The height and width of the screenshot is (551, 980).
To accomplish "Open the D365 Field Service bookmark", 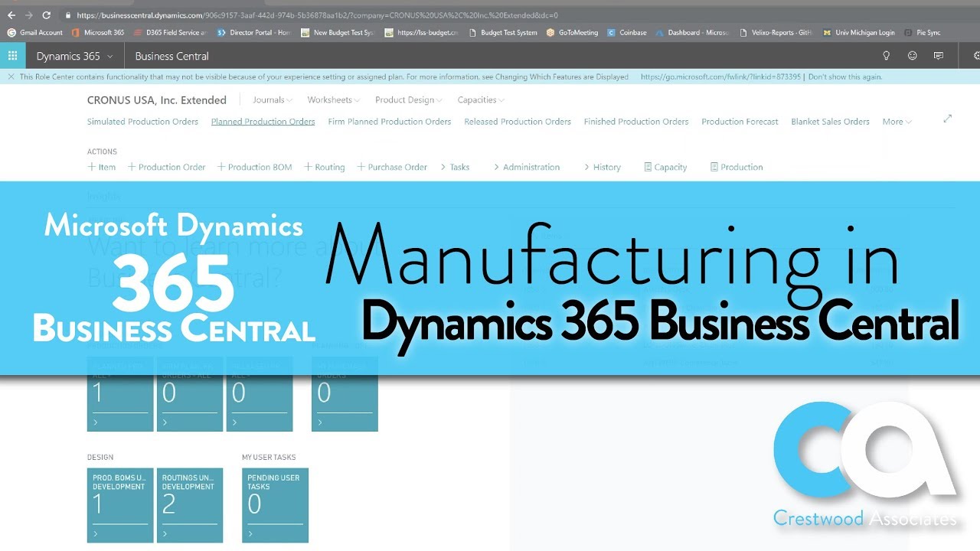I will 170,33.
